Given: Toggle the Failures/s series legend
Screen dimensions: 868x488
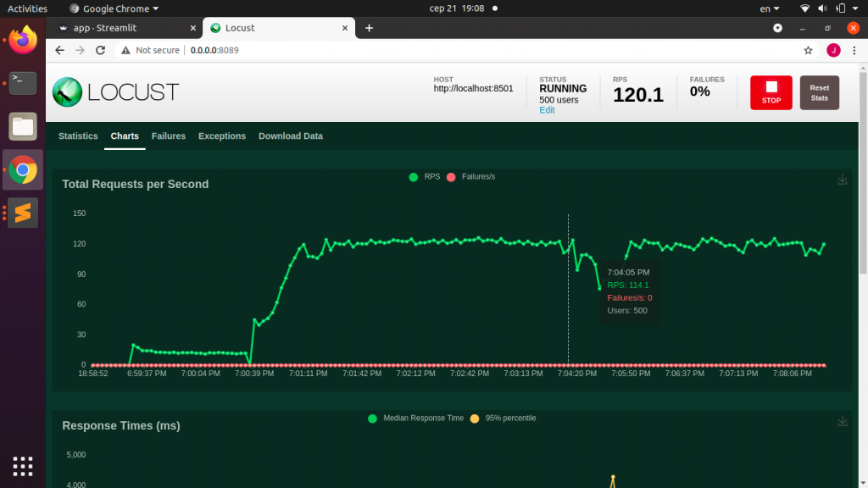Looking at the screenshot, I should (470, 177).
